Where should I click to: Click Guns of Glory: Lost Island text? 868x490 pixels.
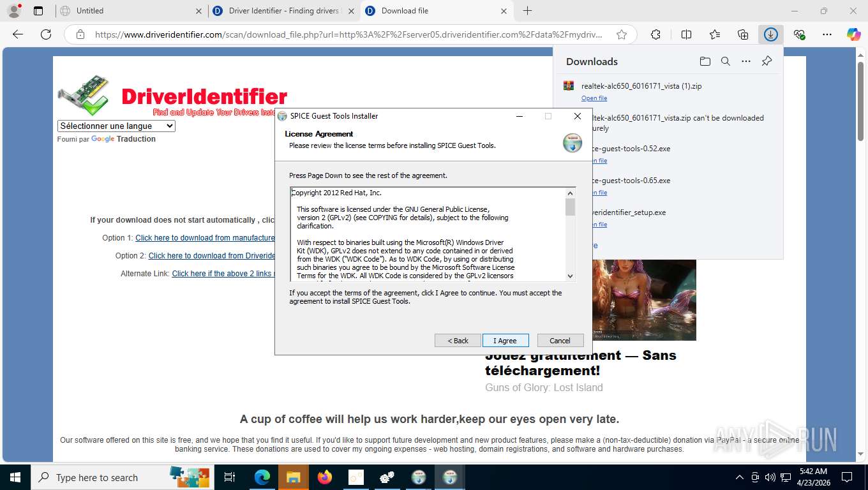coord(544,387)
